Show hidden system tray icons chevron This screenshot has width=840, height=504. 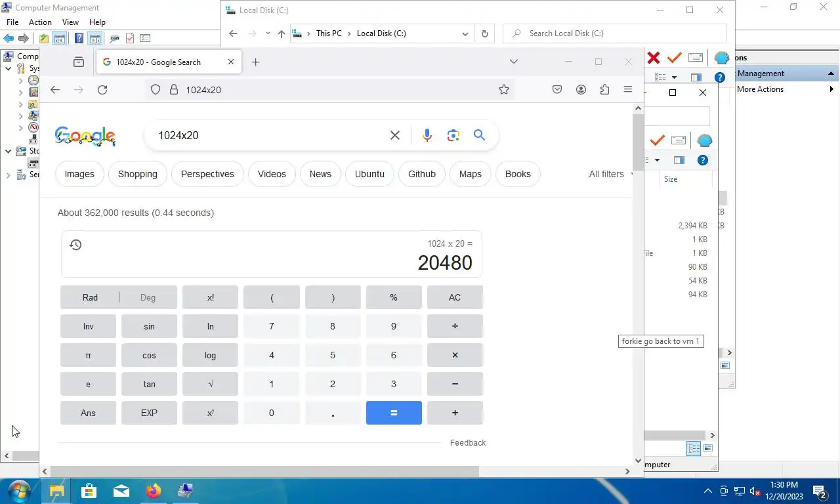[x=708, y=491]
